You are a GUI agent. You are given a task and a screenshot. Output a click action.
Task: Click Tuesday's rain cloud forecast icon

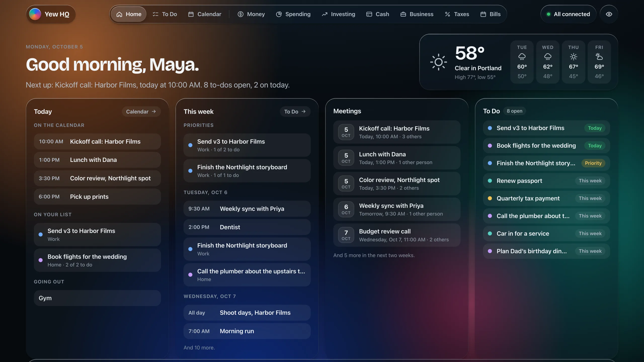[x=522, y=57]
